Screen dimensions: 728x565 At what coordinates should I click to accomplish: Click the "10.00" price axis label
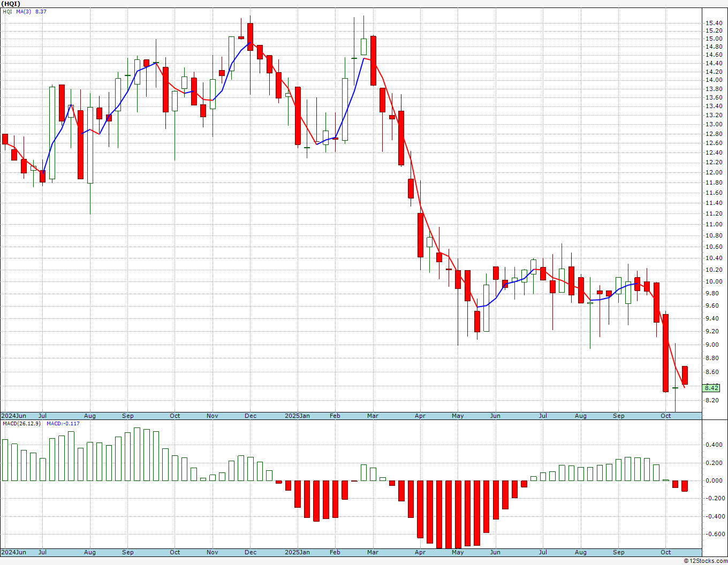pyautogui.click(x=714, y=282)
